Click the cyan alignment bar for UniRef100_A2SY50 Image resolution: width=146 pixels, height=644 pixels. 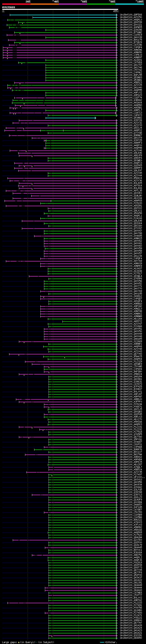click(x=75, y=17)
